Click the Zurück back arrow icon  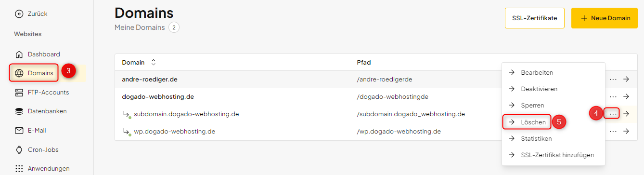pyautogui.click(x=19, y=14)
